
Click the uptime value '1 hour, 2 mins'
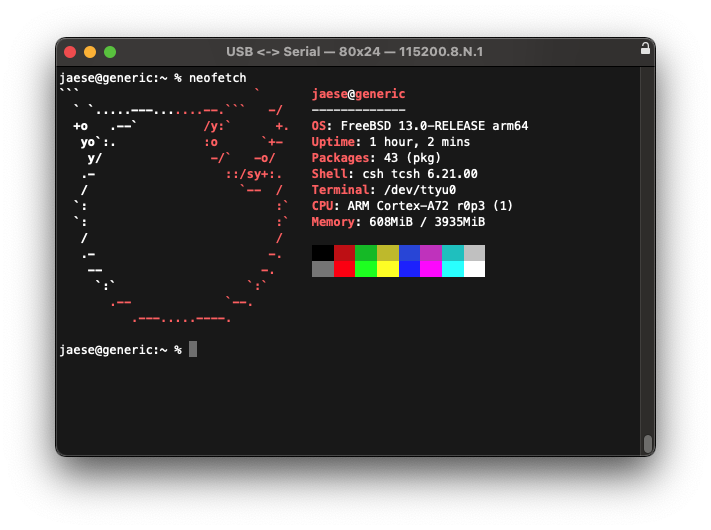click(x=419, y=142)
